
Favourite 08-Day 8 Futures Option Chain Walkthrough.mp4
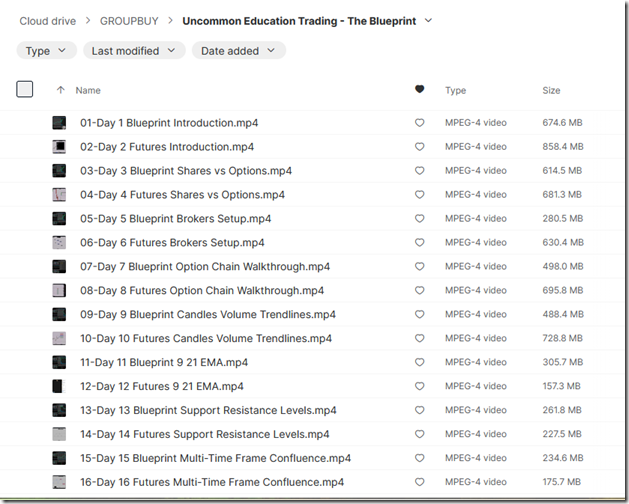pyautogui.click(x=420, y=291)
